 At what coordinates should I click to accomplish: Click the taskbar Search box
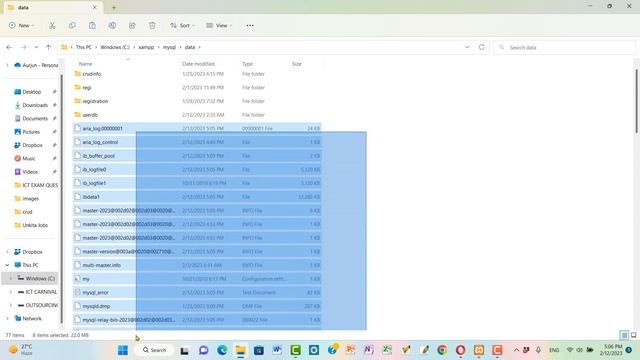click(x=155, y=350)
